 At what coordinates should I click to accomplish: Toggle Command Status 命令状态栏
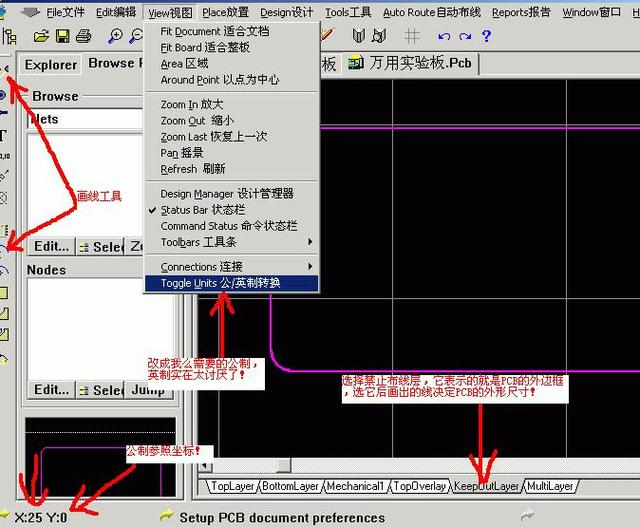point(231,226)
